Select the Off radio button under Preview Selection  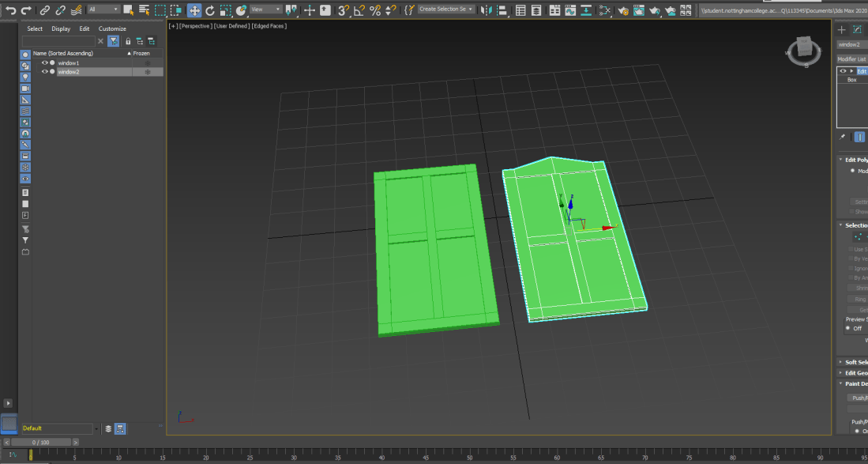[x=849, y=328]
